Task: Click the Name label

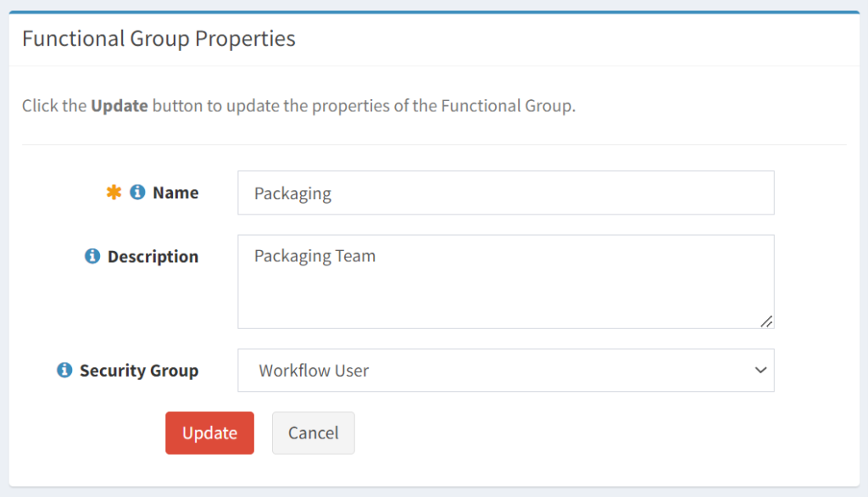Action: click(x=175, y=193)
